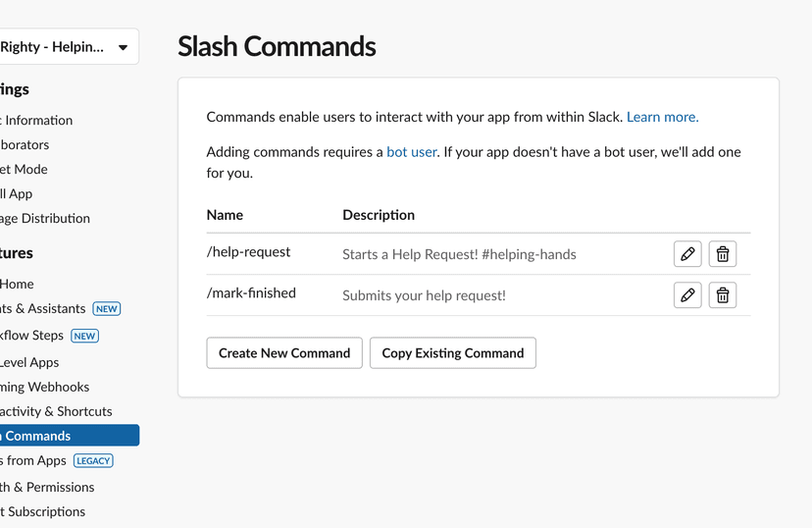
Task: Open Manage Distribution settings
Action: pos(45,218)
